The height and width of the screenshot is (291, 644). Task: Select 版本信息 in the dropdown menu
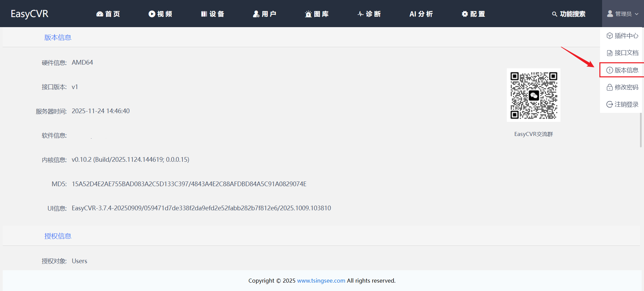[623, 70]
